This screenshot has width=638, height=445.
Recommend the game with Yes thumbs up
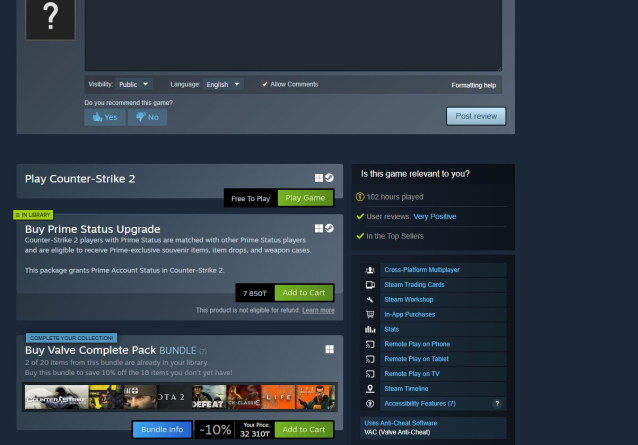tap(104, 117)
